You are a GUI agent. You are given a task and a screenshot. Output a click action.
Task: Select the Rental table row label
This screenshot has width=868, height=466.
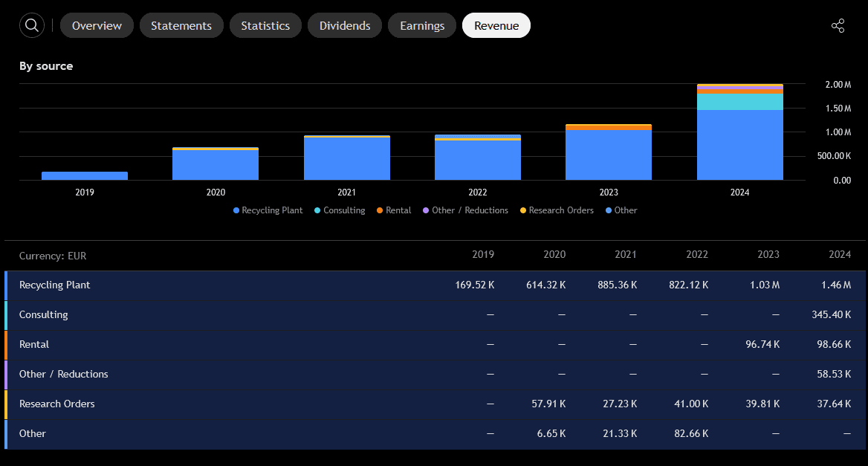[34, 344]
